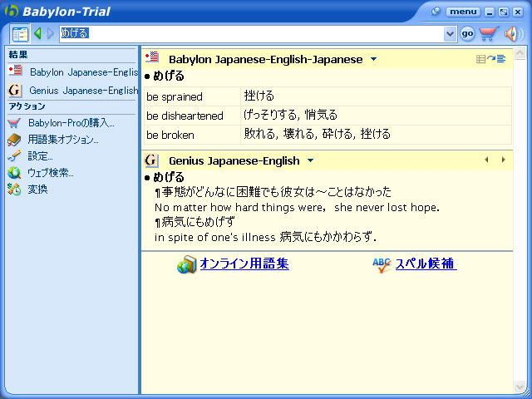Viewport: 532px width, 399px height.
Task: Click the curved arrow icon in Babylon header
Action: [491, 59]
